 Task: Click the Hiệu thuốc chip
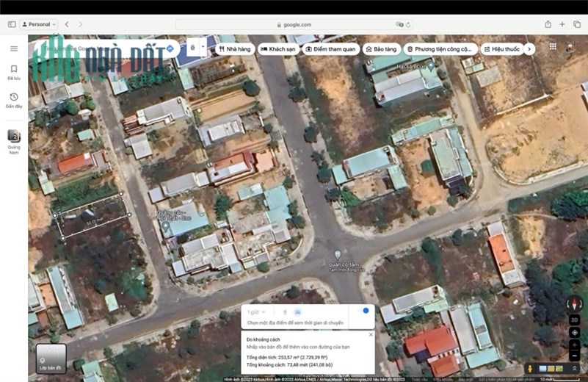point(502,49)
